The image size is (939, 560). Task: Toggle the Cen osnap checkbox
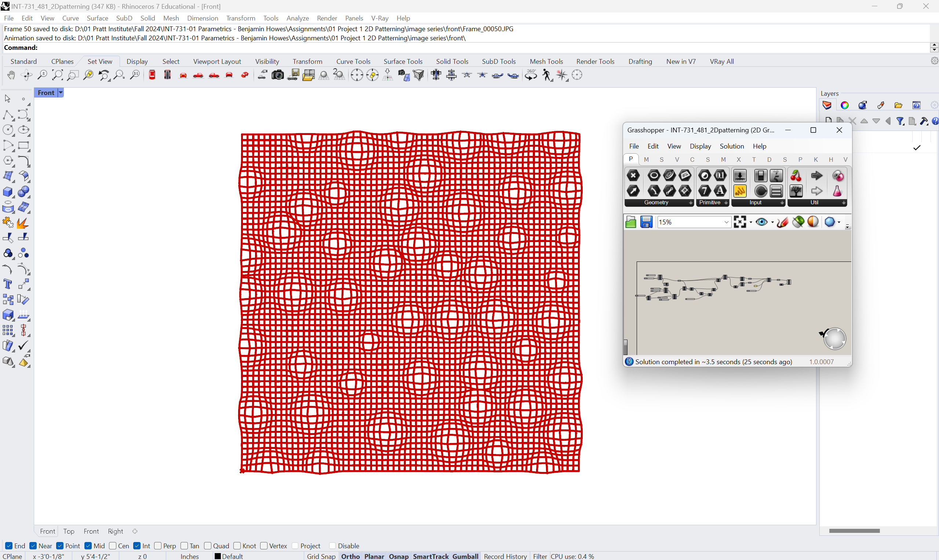(113, 546)
